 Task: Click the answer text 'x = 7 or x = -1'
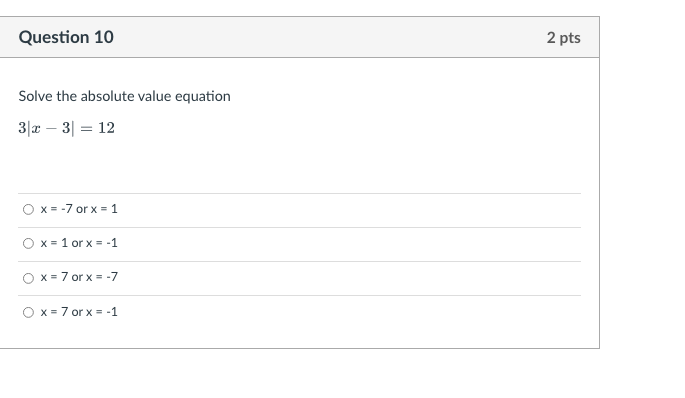pyautogui.click(x=79, y=311)
